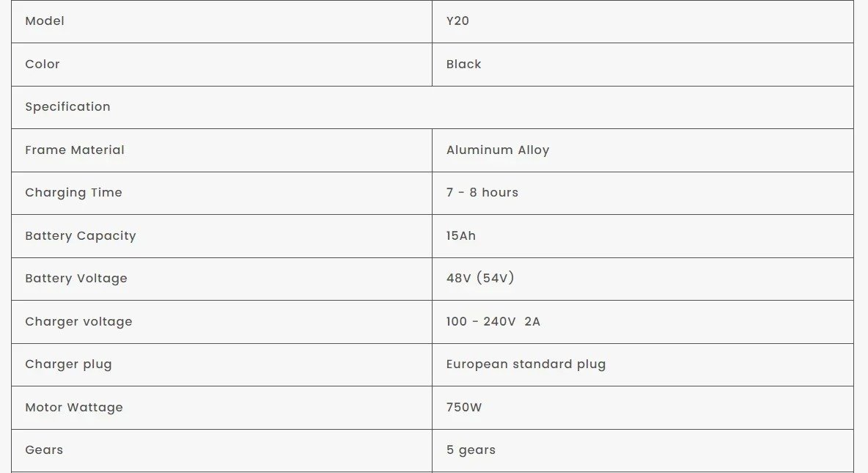This screenshot has height=473, width=868.
Task: Select the '100 - 240V 2A' value
Action: tap(493, 322)
